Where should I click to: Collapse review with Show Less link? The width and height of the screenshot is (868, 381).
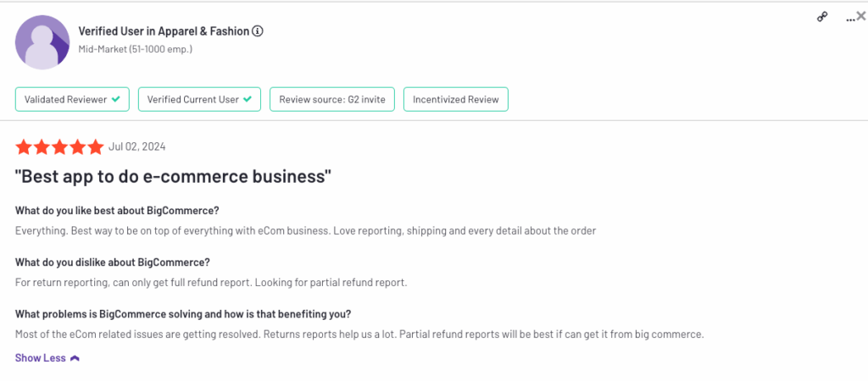click(41, 358)
